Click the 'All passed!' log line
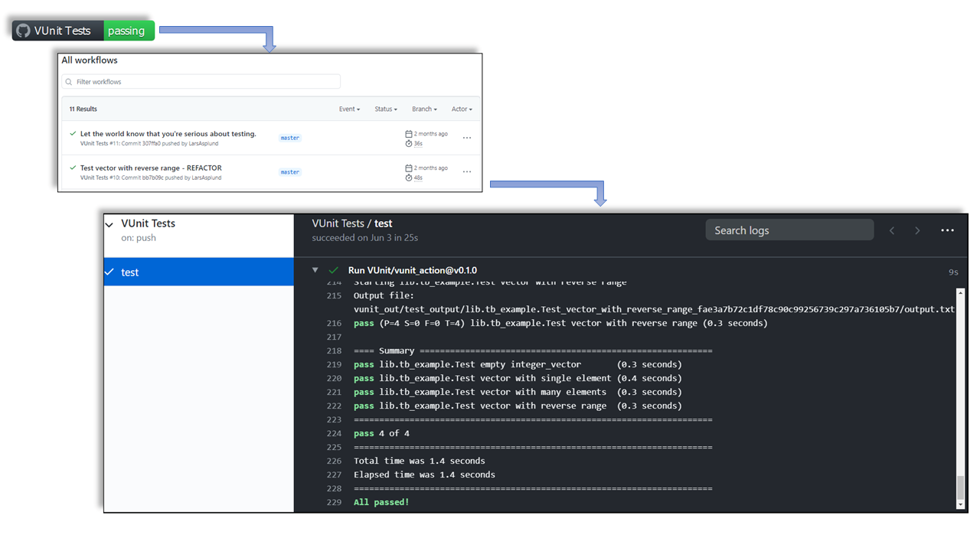 pos(381,503)
